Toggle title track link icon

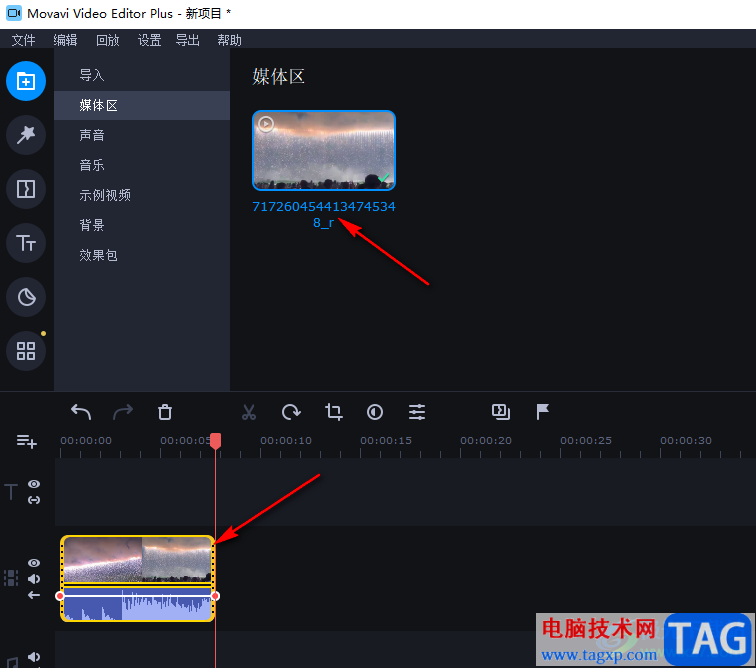(x=34, y=501)
